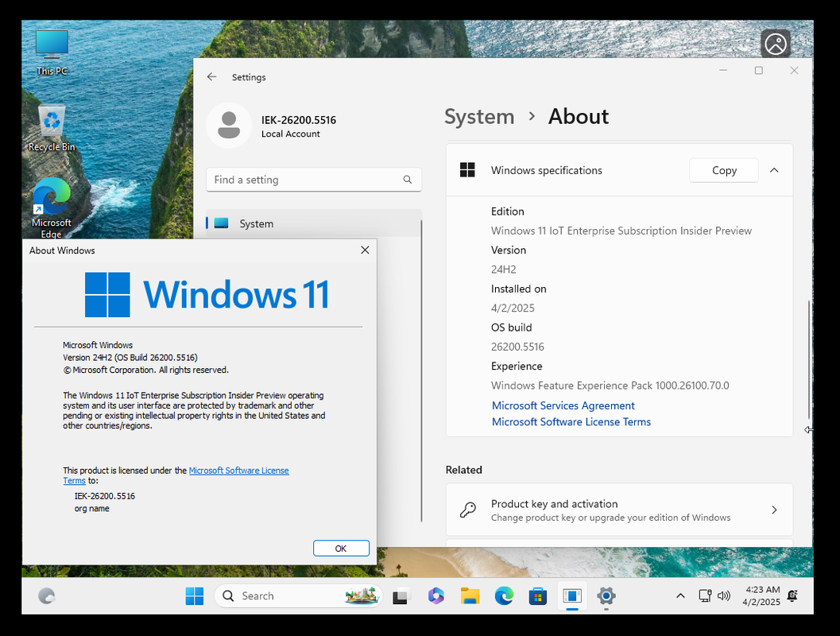
Task: Launch Microsoft 365 Copilot from taskbar
Action: pos(435,595)
